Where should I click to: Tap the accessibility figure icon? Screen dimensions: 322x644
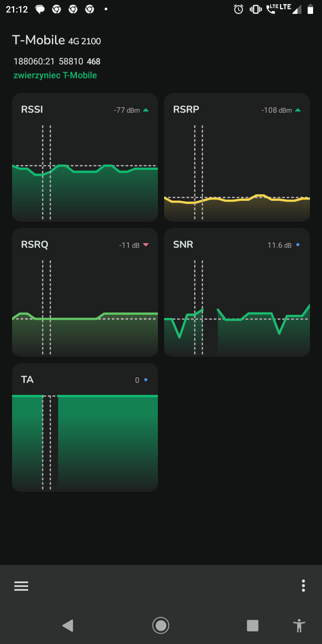click(x=299, y=625)
